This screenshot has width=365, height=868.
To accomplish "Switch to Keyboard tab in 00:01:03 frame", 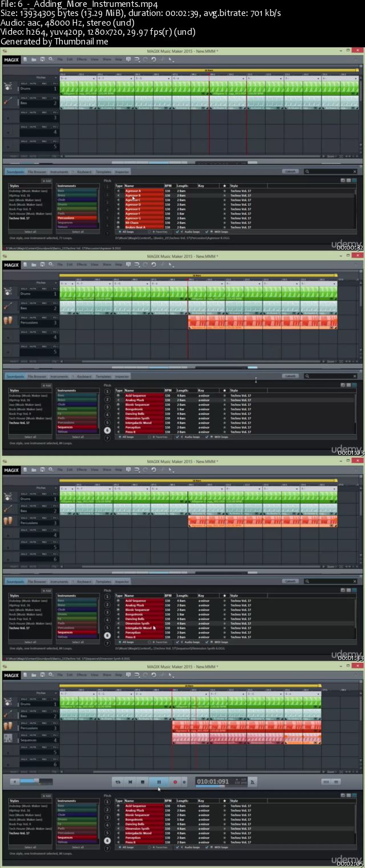I will 84,376.
